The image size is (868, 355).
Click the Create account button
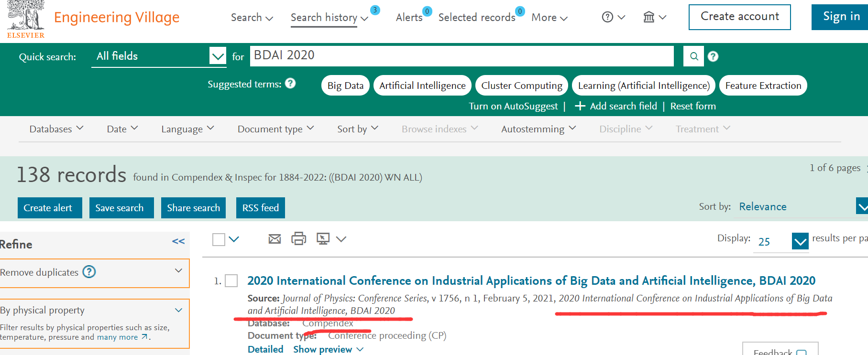[x=740, y=17]
